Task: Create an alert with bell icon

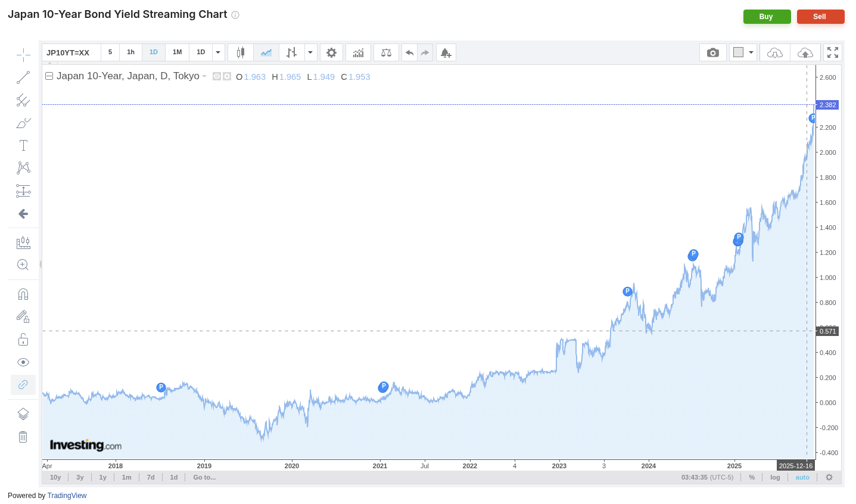Action: point(446,52)
